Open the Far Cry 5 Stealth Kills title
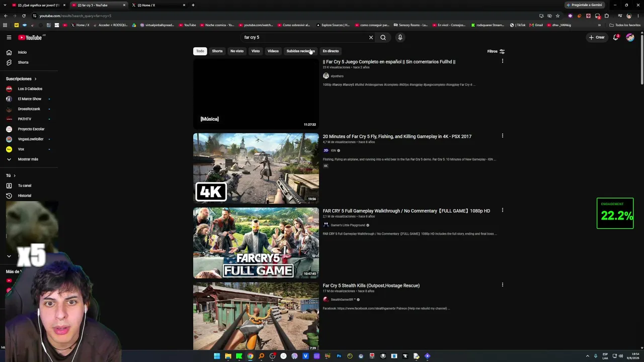644x362 pixels. [x=371, y=286]
